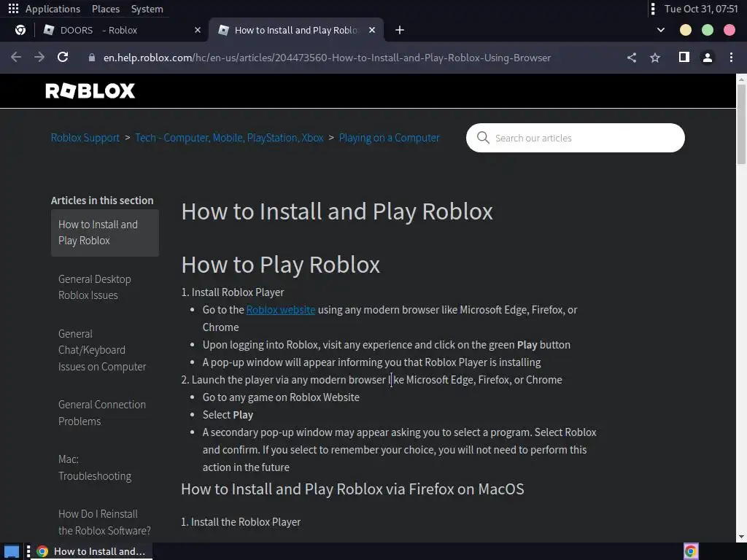View site information lock icon
This screenshot has height=560, width=747.
click(x=91, y=58)
